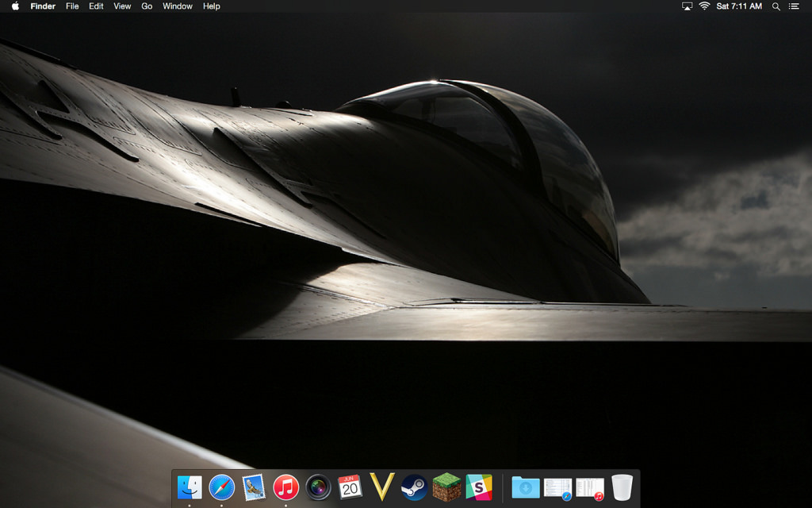Restore the minimized iTunes window thumbnail

tap(590, 487)
